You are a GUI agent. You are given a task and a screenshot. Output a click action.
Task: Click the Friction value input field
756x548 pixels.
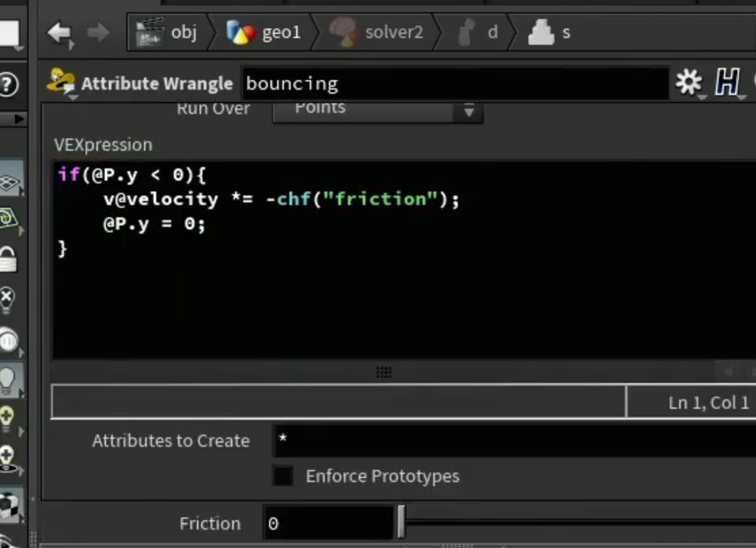(328, 522)
